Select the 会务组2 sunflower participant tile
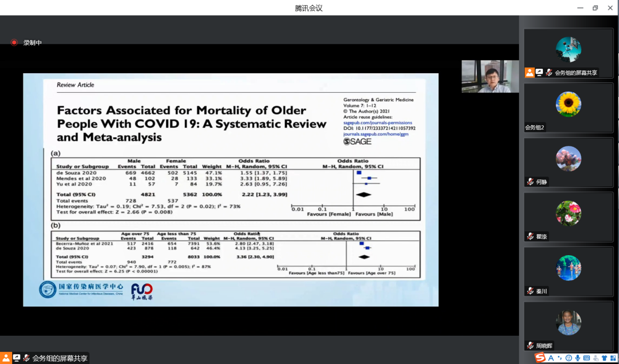 tap(568, 108)
